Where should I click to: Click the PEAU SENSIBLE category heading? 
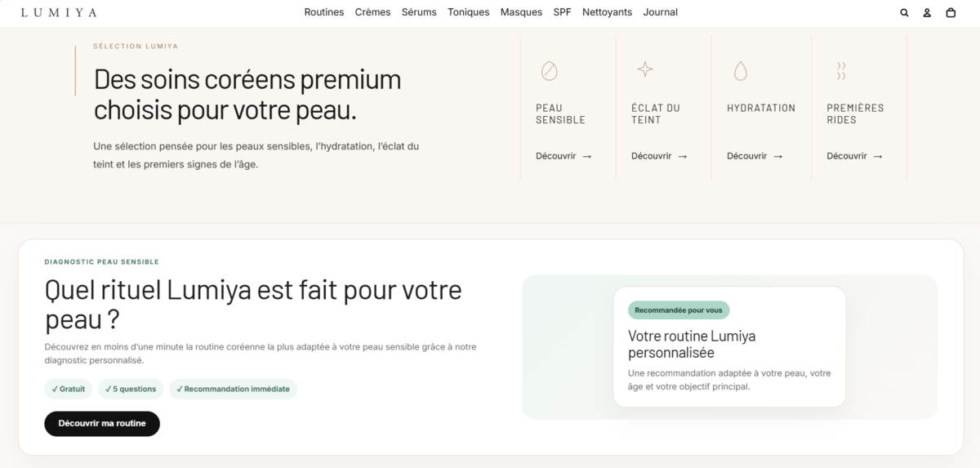(560, 114)
